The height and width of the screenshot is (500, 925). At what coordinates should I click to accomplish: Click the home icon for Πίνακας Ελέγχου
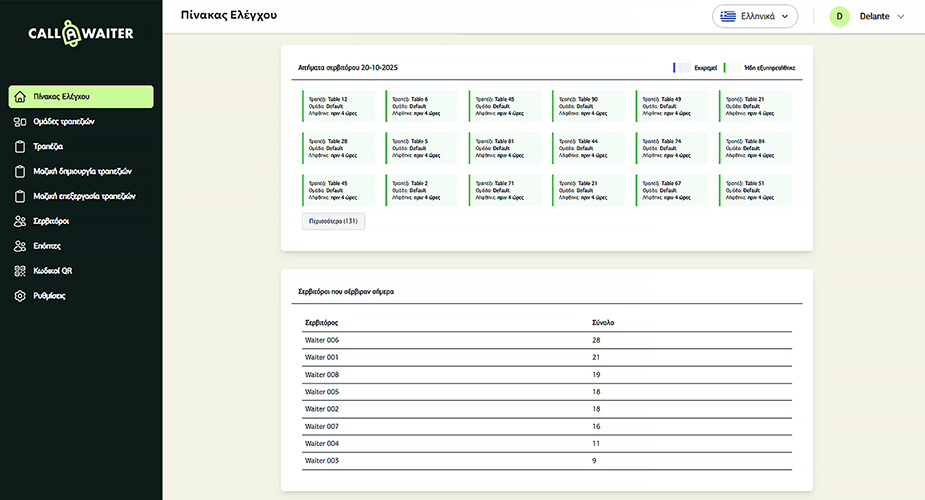pyautogui.click(x=20, y=97)
